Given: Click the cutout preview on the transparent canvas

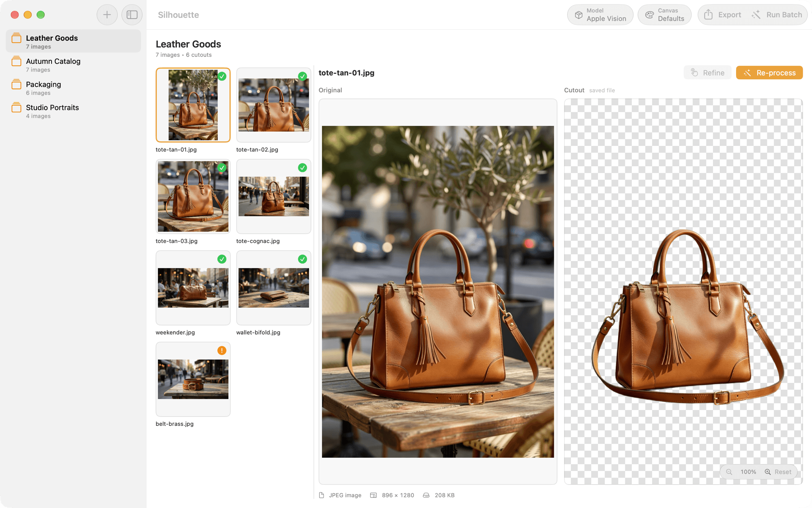Looking at the screenshot, I should tap(683, 292).
